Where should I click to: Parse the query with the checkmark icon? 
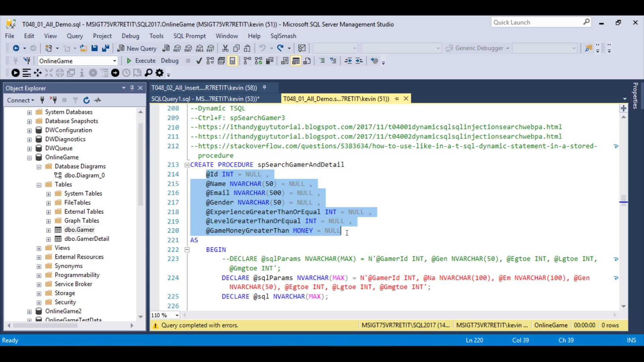coord(199,61)
